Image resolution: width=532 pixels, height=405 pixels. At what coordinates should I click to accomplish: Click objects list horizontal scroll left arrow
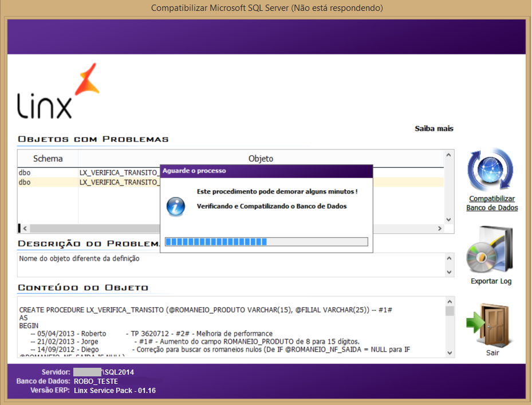[25, 229]
